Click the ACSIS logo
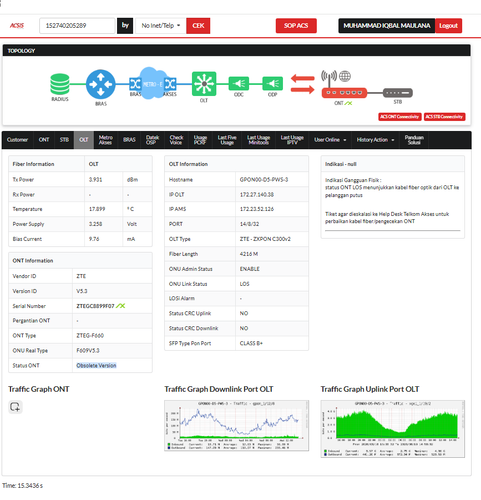The width and height of the screenshot is (481, 500). pos(17,26)
